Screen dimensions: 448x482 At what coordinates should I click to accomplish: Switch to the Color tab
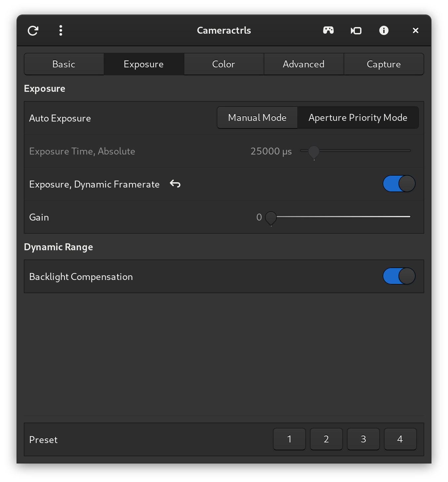(224, 64)
